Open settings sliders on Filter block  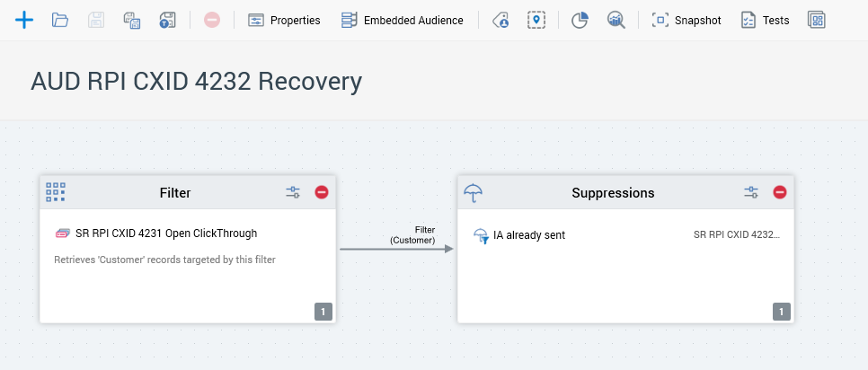click(x=293, y=192)
